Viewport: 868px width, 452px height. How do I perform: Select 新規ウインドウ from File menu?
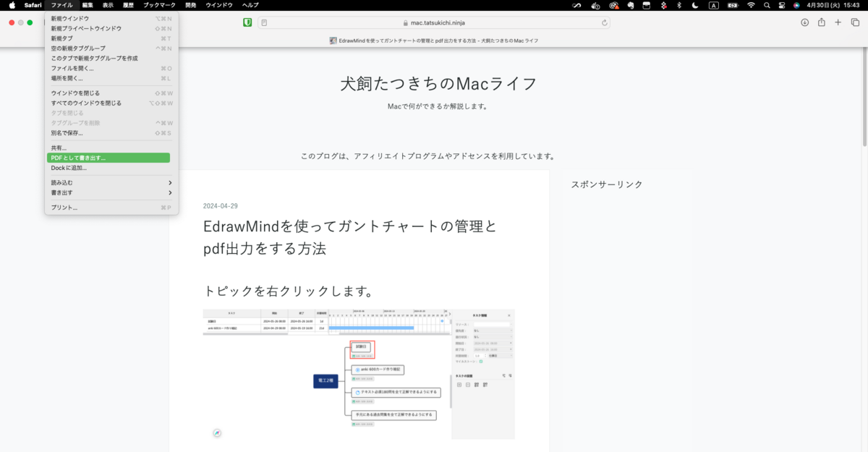click(x=111, y=19)
